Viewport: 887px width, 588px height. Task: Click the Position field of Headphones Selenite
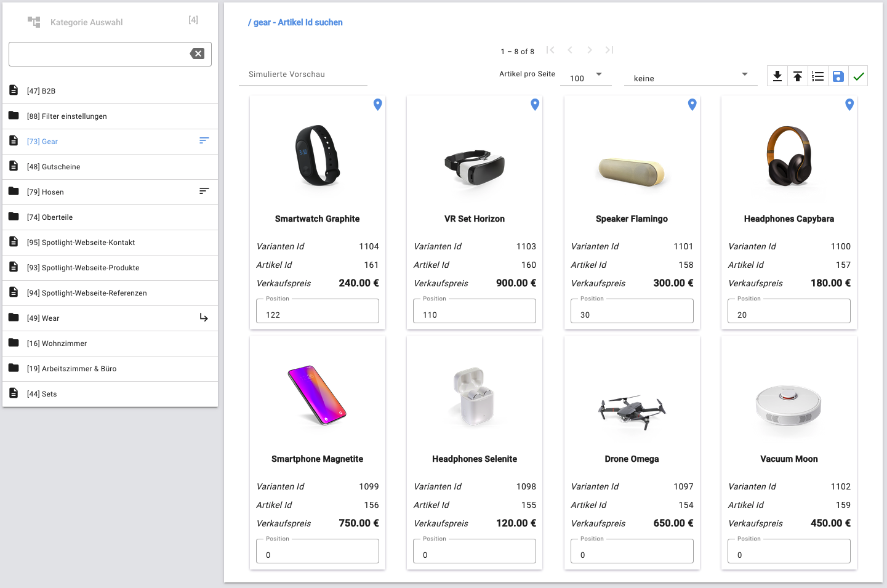pyautogui.click(x=475, y=551)
